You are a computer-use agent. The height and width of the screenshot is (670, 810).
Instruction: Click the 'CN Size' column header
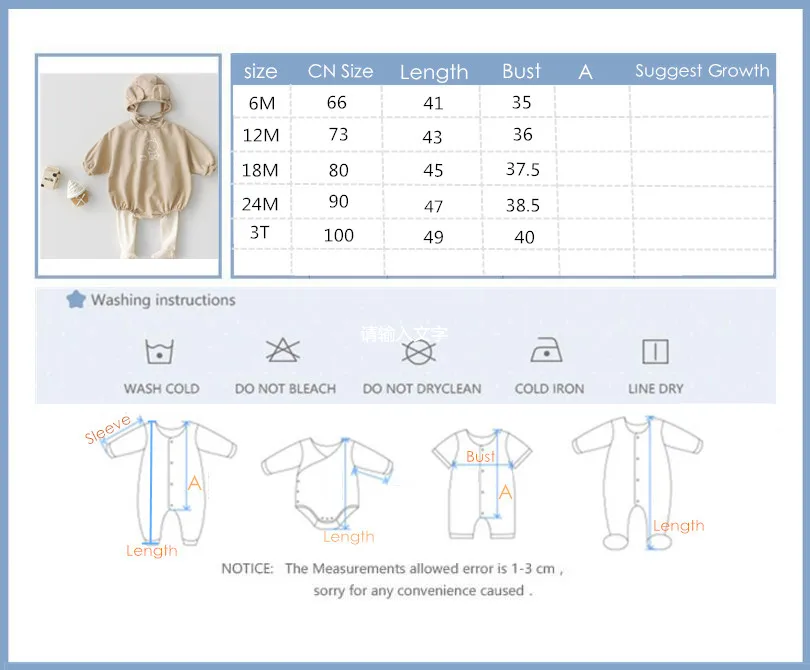[340, 71]
